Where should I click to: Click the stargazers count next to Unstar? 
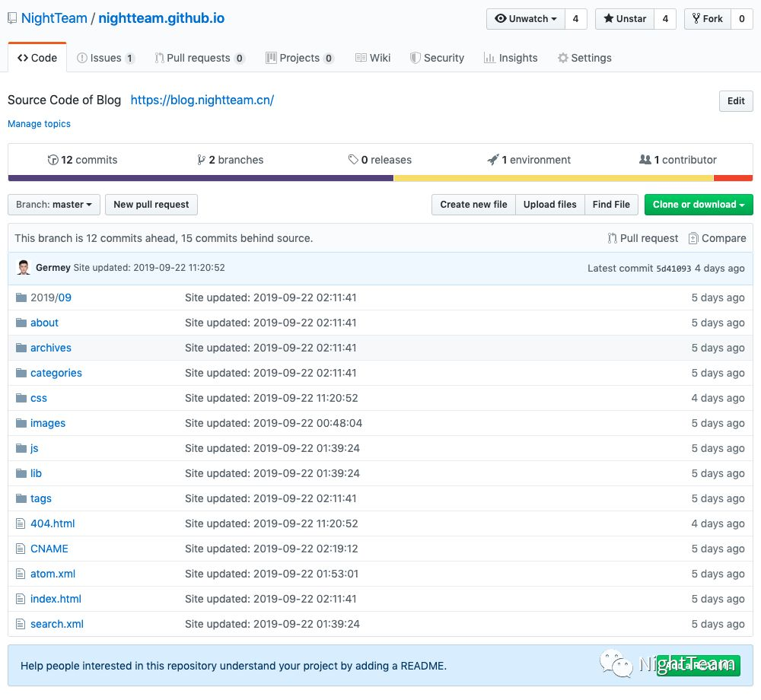(x=665, y=19)
